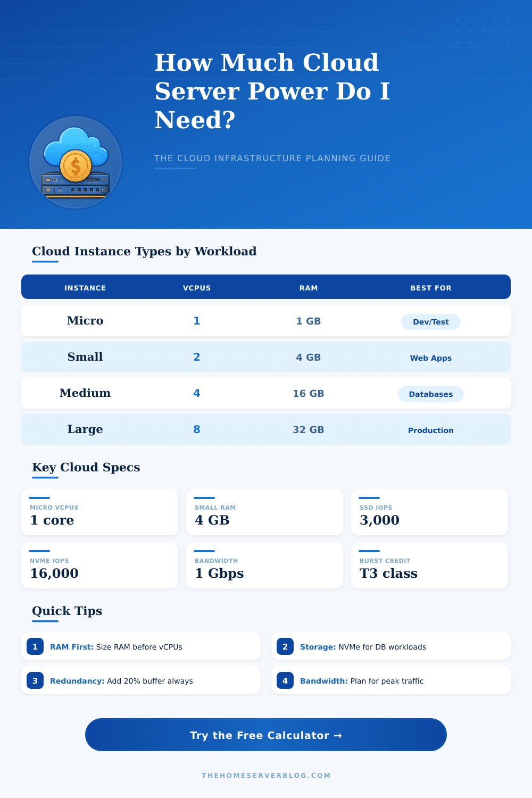Image resolution: width=532 pixels, height=798 pixels.
Task: Click the vCPU value 1 in Micro row
Action: 197,321
